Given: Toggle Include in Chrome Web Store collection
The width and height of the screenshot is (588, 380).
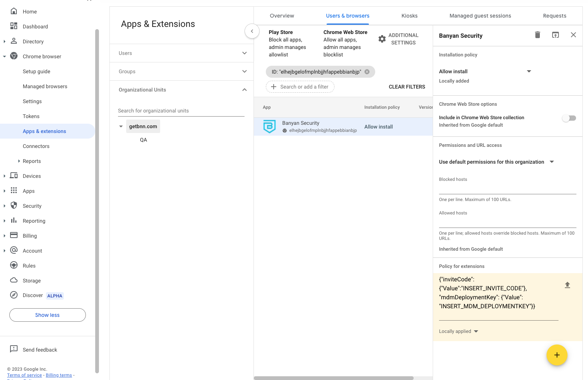Looking at the screenshot, I should [x=569, y=118].
